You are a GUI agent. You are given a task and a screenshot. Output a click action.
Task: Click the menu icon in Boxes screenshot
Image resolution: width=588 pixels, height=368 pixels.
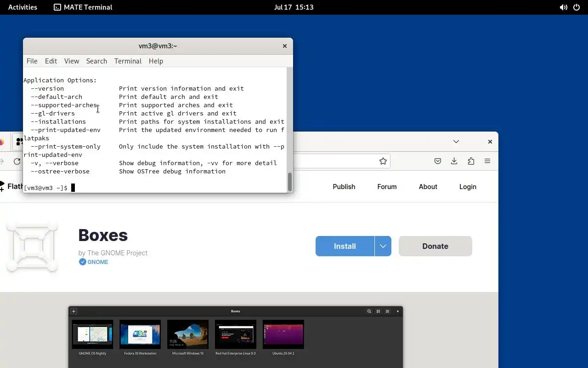tap(388, 311)
